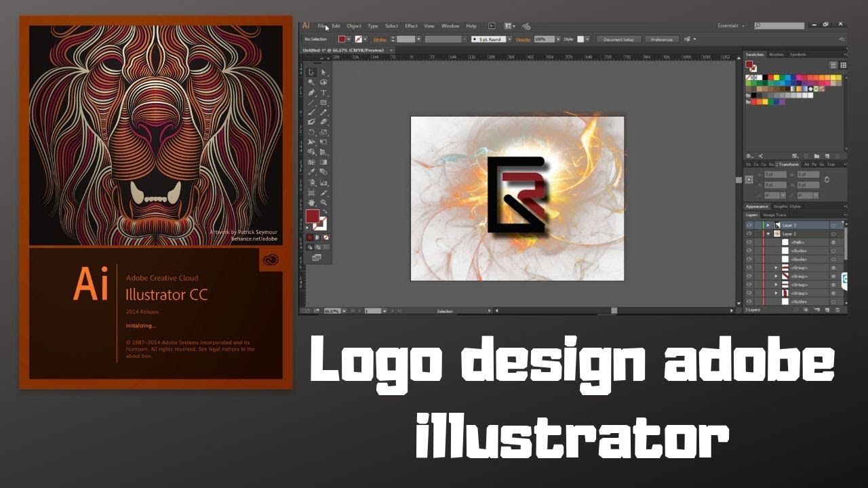This screenshot has width=868, height=488.
Task: Switch to the Symbols panel tab
Action: point(798,54)
